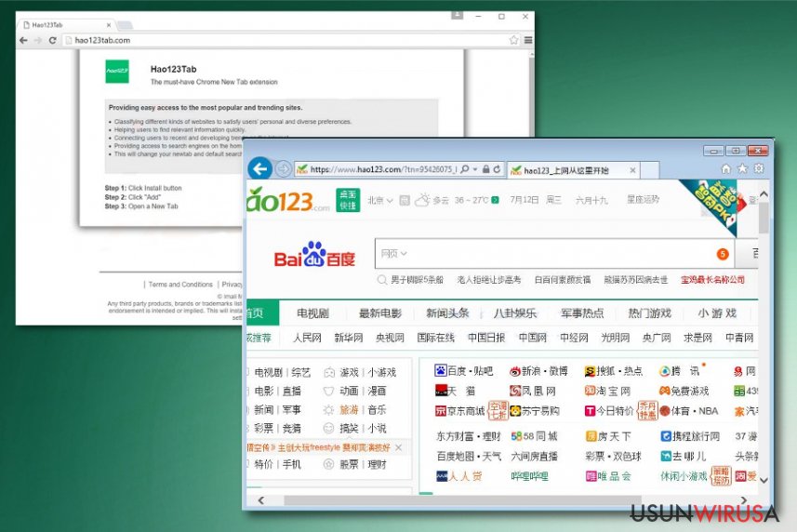
Task: Open a new blank tab in IE
Action: point(649,170)
